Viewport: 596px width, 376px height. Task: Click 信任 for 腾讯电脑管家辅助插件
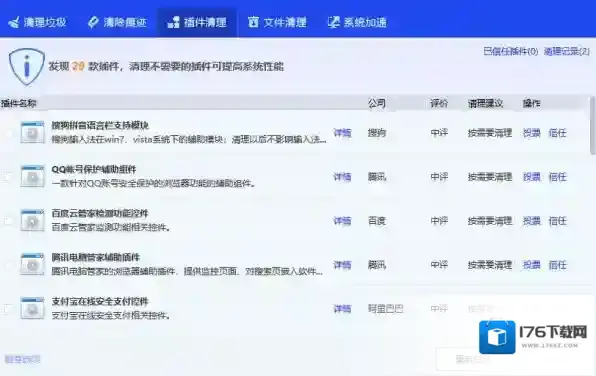tap(557, 265)
